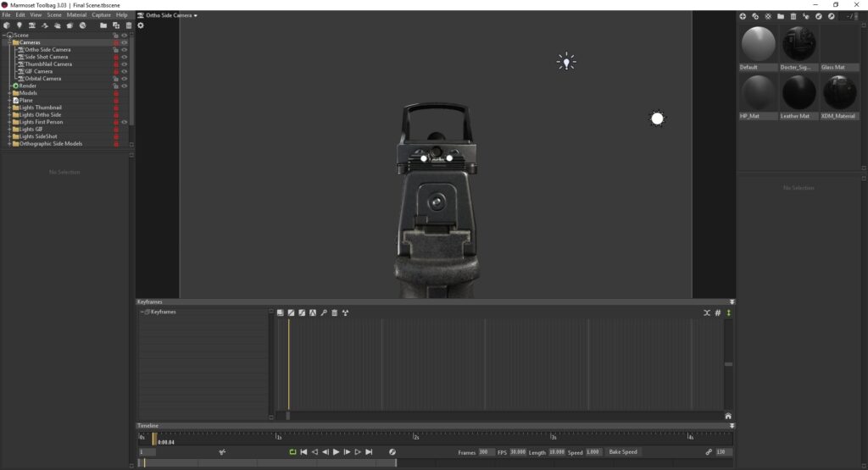Toggle loop playback green icon
The width and height of the screenshot is (868, 470).
[x=292, y=451]
